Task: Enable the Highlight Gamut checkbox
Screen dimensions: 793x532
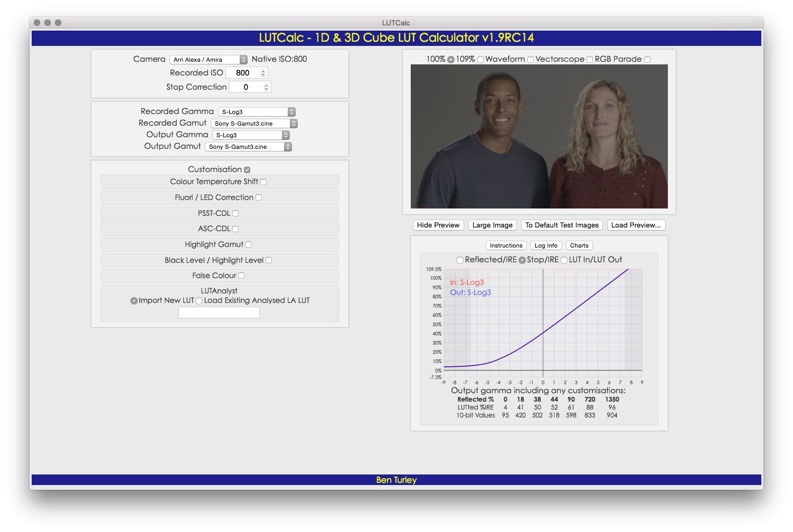Action: point(248,244)
